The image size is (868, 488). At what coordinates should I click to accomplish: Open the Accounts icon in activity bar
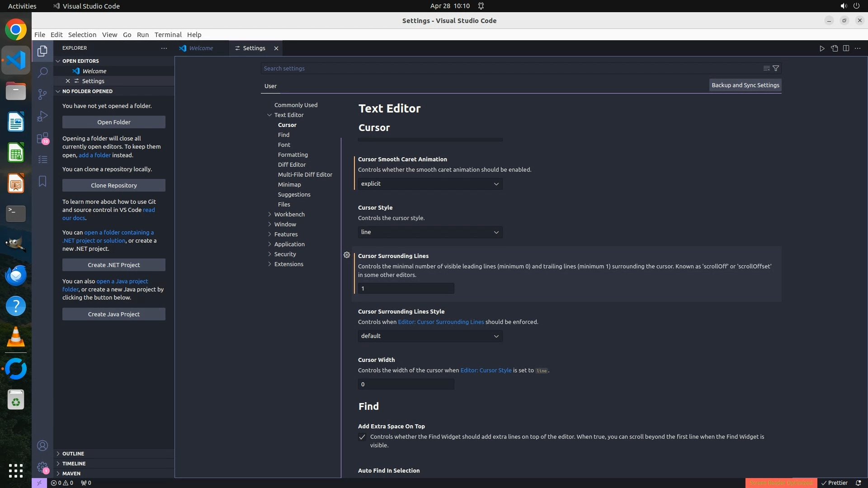point(42,446)
